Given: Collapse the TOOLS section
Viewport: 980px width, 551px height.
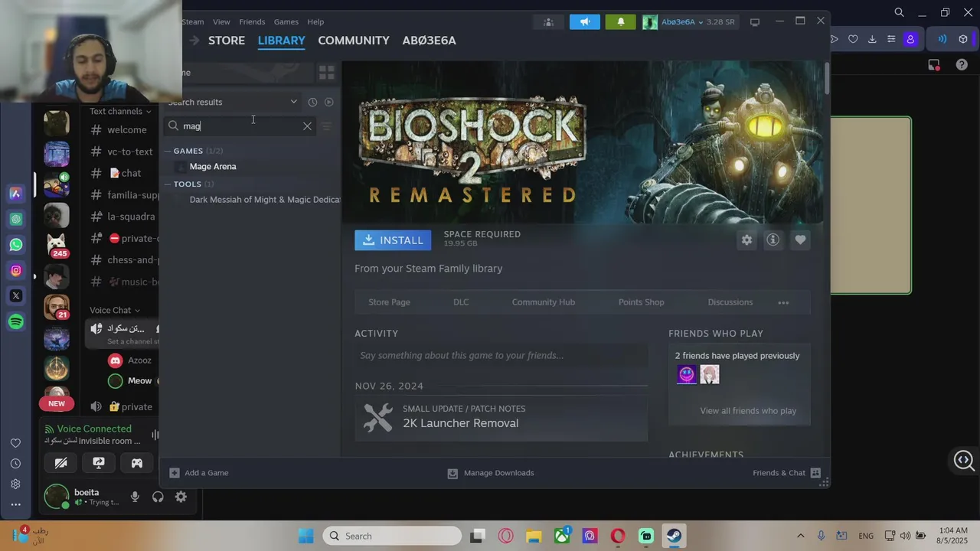Looking at the screenshot, I should click(x=168, y=184).
